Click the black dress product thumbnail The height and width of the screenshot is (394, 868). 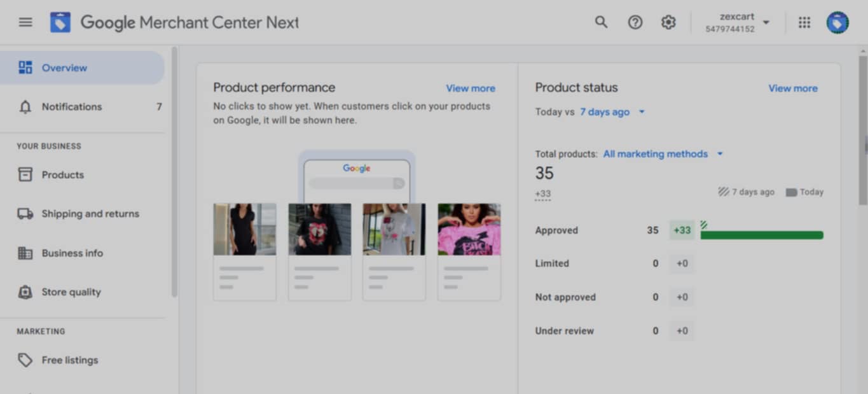[x=245, y=229]
